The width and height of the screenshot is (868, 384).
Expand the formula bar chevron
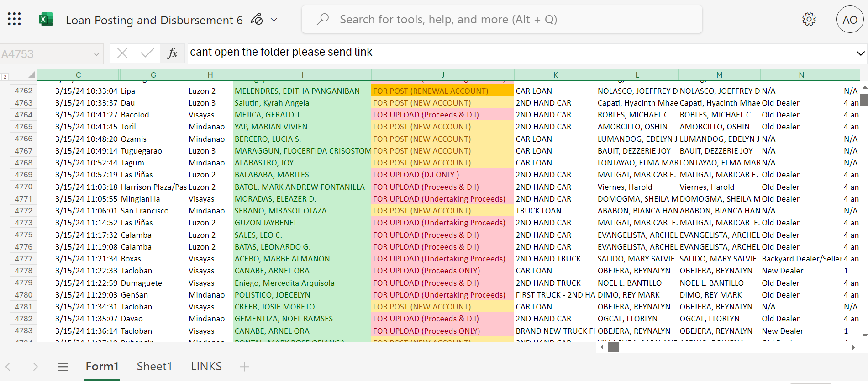(861, 53)
